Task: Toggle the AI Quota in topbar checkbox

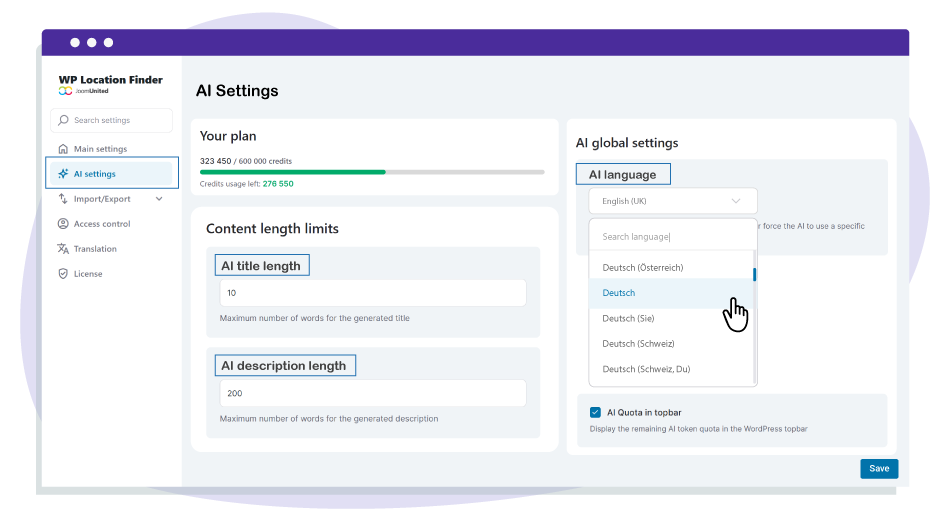Action: 595,412
